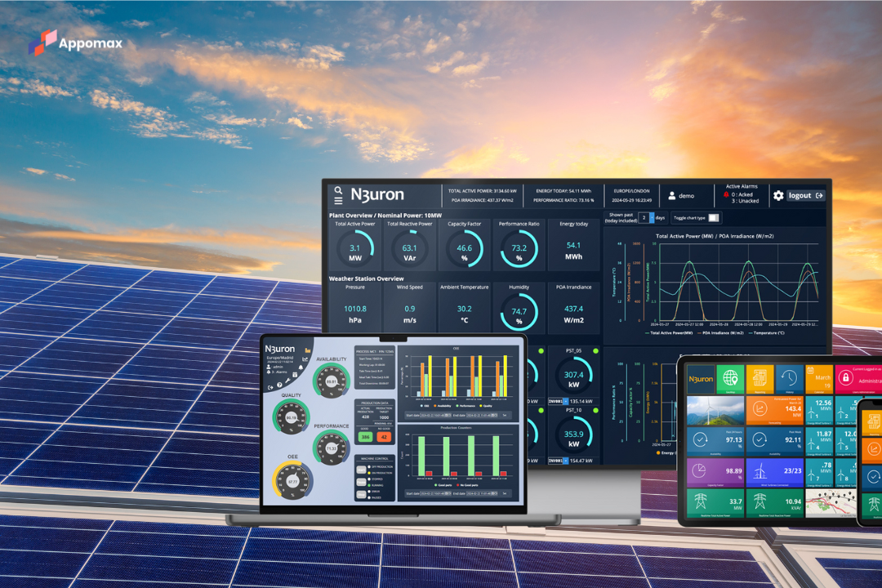Image resolution: width=882 pixels, height=588 pixels.
Task: Open the GeoMap globe tile on the tablet
Action: click(728, 379)
